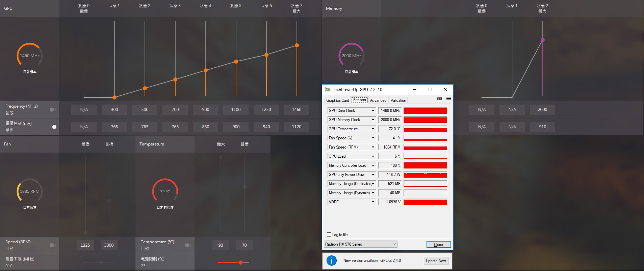Click the Memory State 2 purple slider handle
The height and width of the screenshot is (271, 644).
pyautogui.click(x=543, y=40)
